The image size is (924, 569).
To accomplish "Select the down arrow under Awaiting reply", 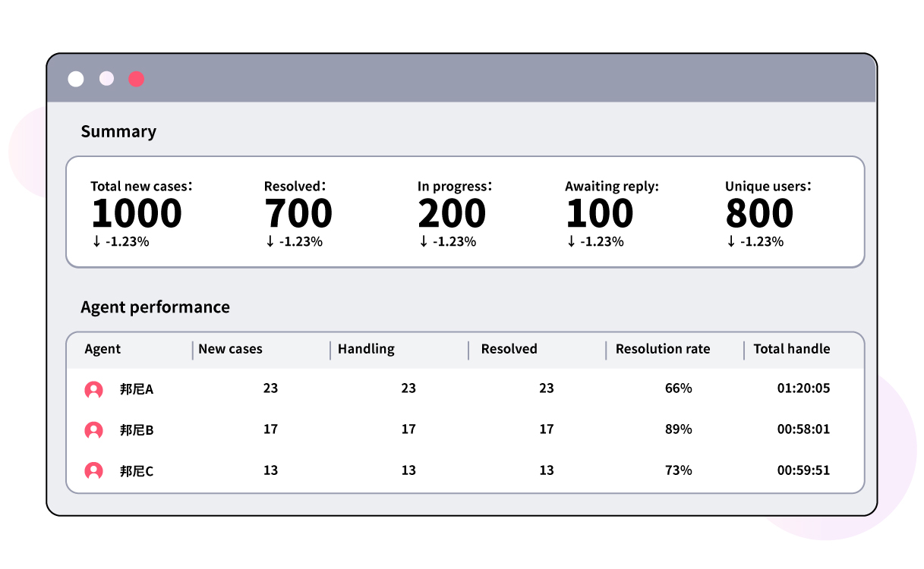I will (571, 242).
